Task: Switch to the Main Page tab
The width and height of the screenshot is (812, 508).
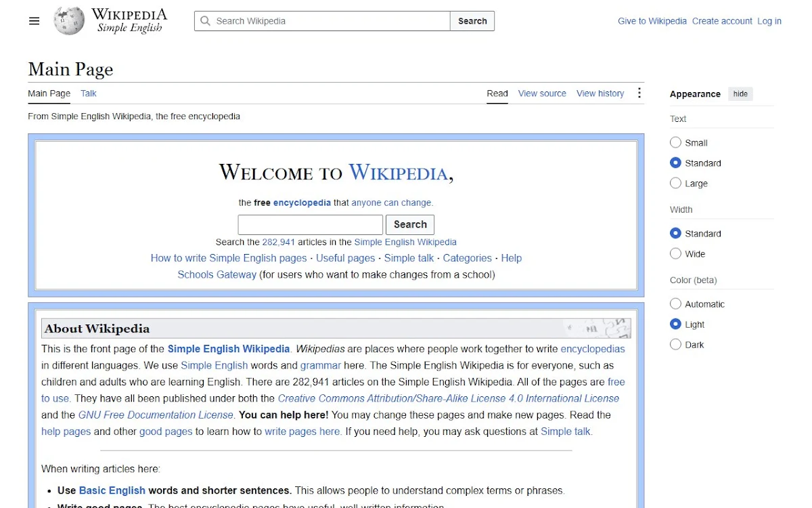Action: pyautogui.click(x=49, y=93)
